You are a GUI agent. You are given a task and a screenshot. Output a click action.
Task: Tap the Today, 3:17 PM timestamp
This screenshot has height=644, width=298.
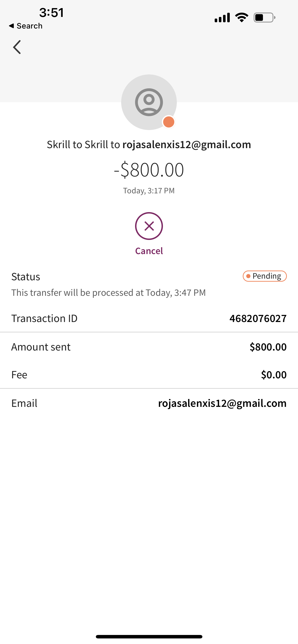coord(149,191)
